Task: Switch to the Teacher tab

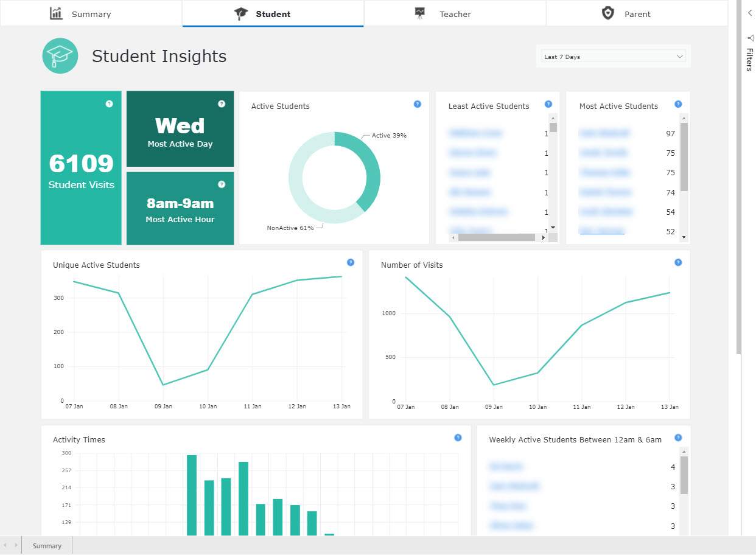Action: (455, 13)
